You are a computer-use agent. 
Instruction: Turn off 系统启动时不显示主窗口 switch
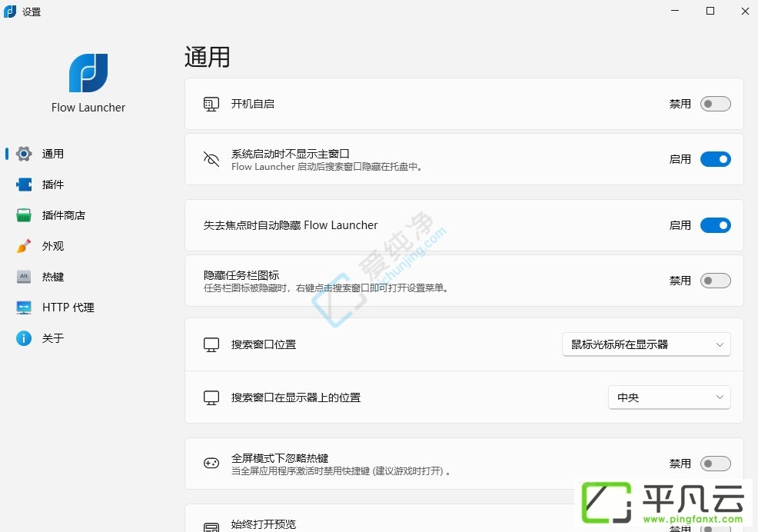[x=716, y=159]
